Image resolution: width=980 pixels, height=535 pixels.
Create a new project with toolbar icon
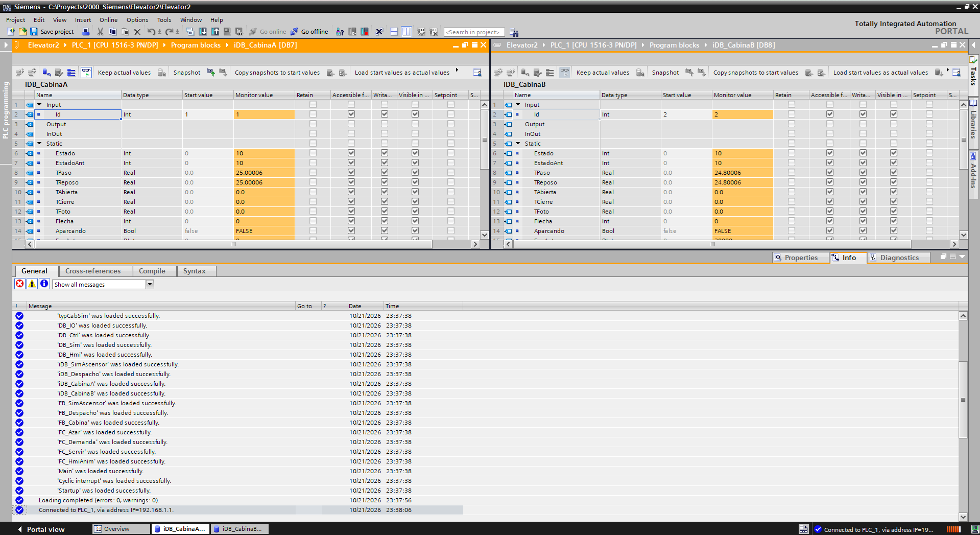11,32
